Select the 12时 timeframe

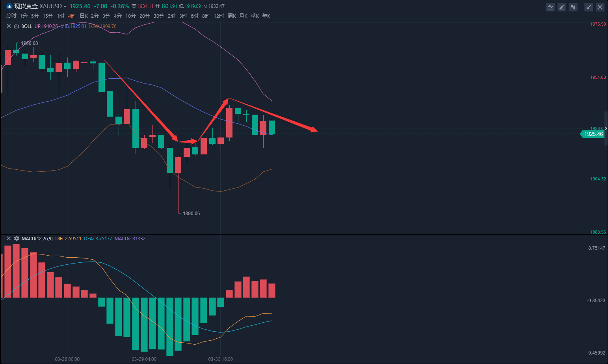point(219,16)
